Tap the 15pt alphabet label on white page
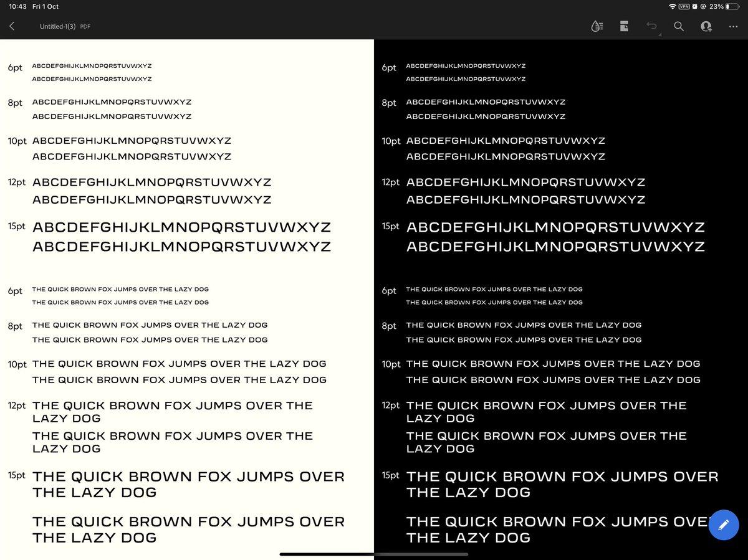 click(x=17, y=226)
